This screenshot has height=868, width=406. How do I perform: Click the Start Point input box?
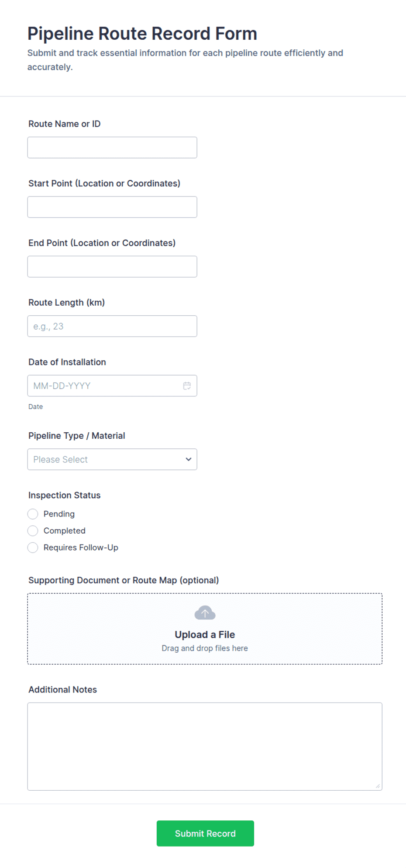coord(112,207)
